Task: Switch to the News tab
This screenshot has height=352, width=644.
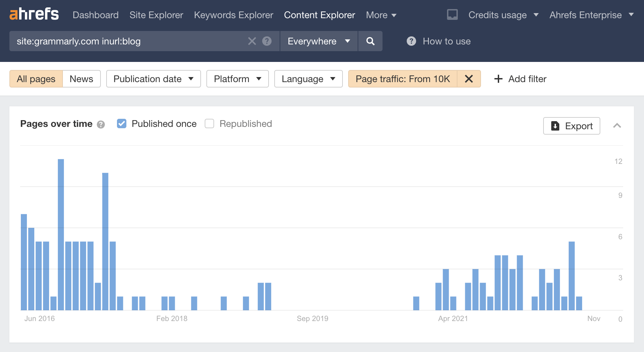Action: [81, 79]
